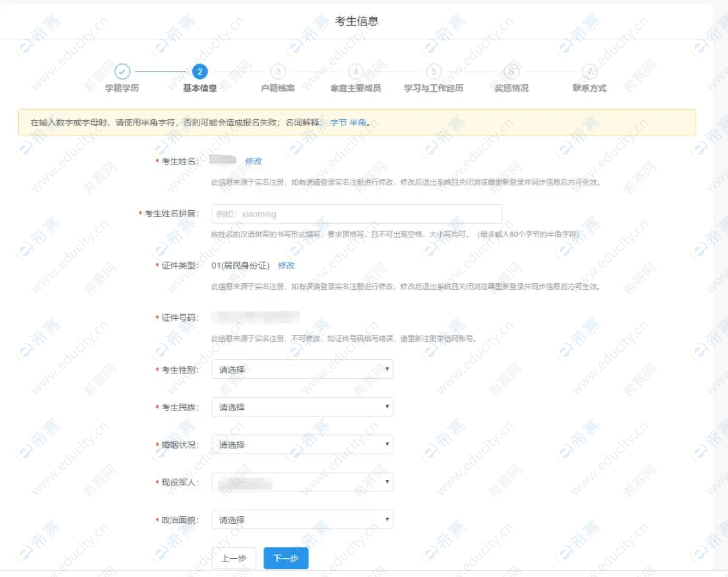The height and width of the screenshot is (577, 728).
Task: Select the step 3 circle icon
Action: 278,71
